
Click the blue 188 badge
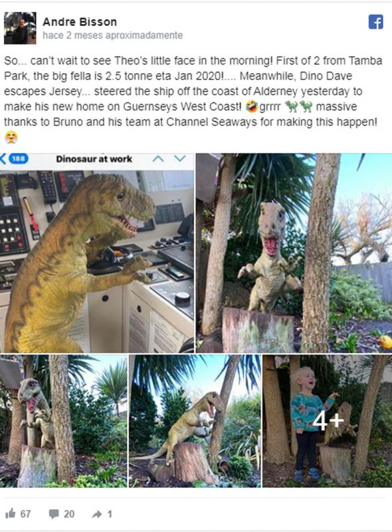click(x=19, y=158)
